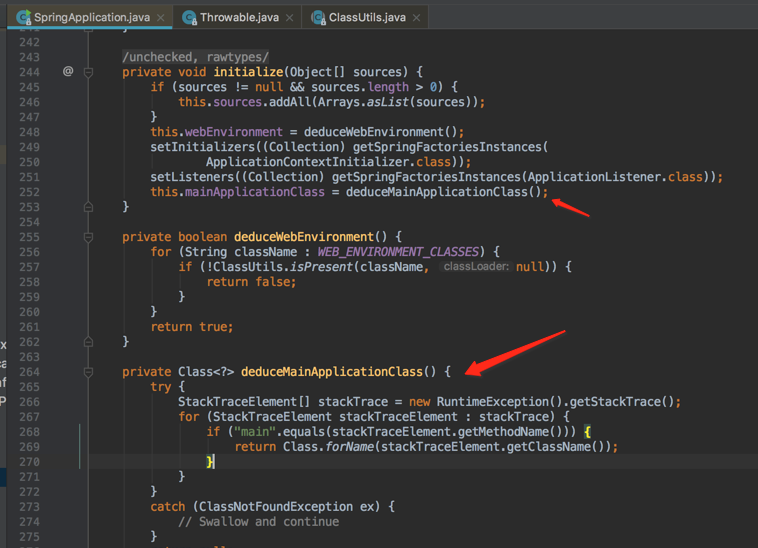Click the @ annotation gutter icon at line 244
The image size is (758, 548).
68,72
